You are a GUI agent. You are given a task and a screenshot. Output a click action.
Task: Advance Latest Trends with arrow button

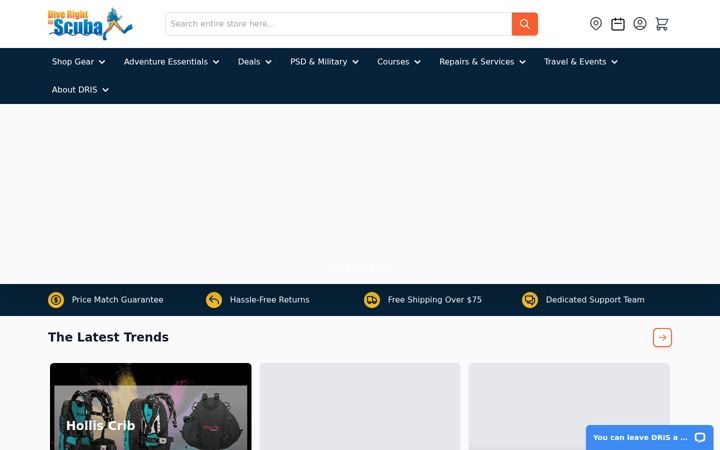pos(662,338)
